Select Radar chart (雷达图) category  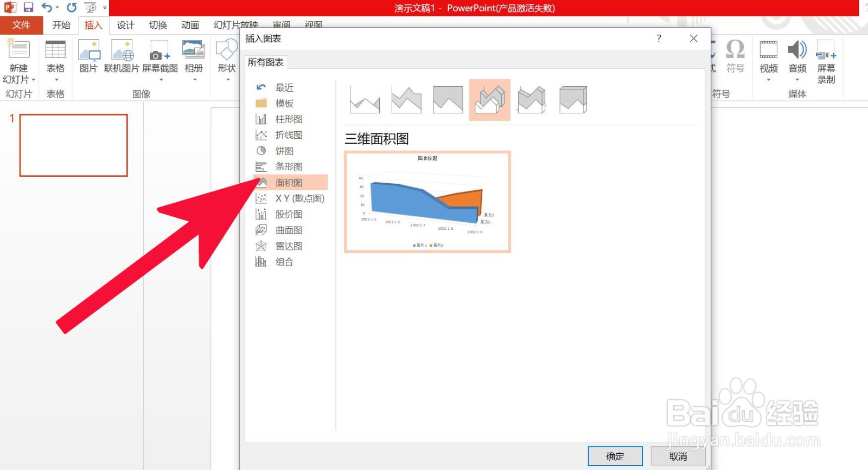click(291, 246)
